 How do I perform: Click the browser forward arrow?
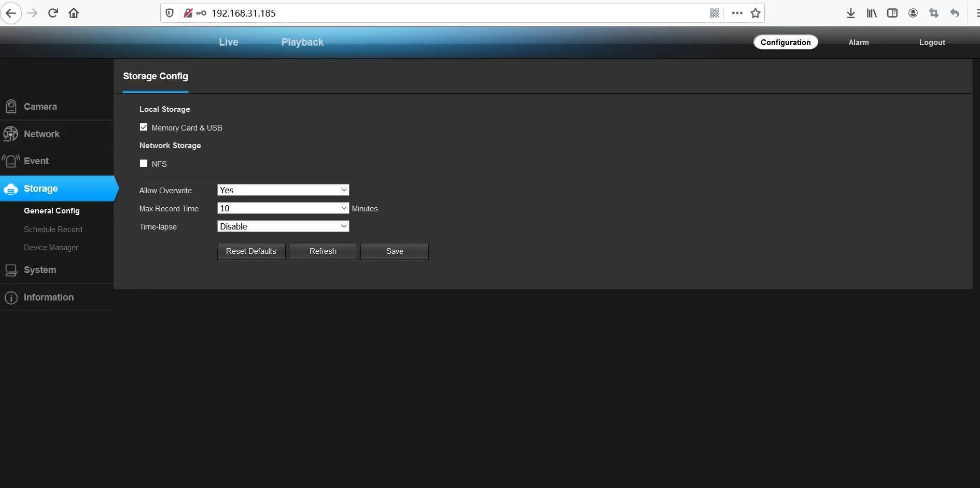point(32,13)
